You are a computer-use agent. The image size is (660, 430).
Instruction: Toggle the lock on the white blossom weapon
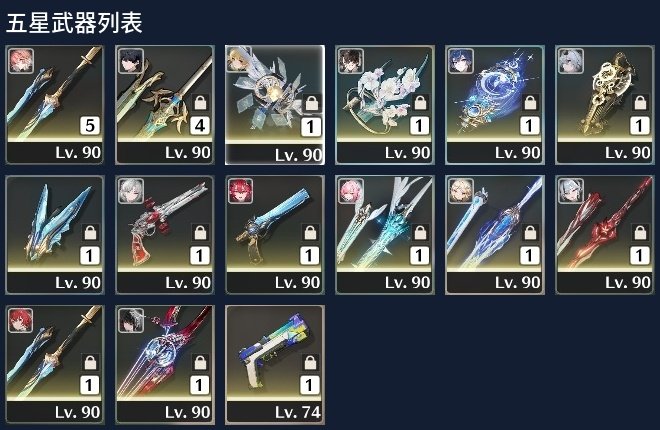pos(420,102)
